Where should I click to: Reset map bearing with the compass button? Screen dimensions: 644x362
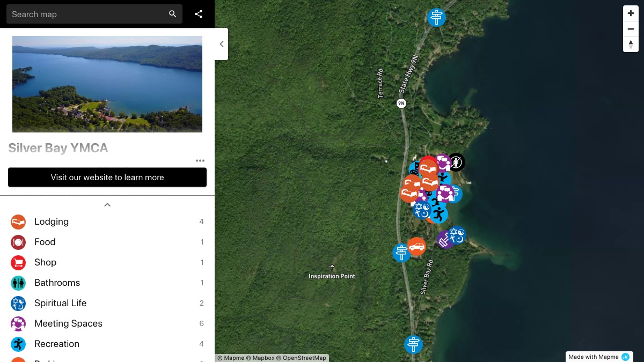631,44
